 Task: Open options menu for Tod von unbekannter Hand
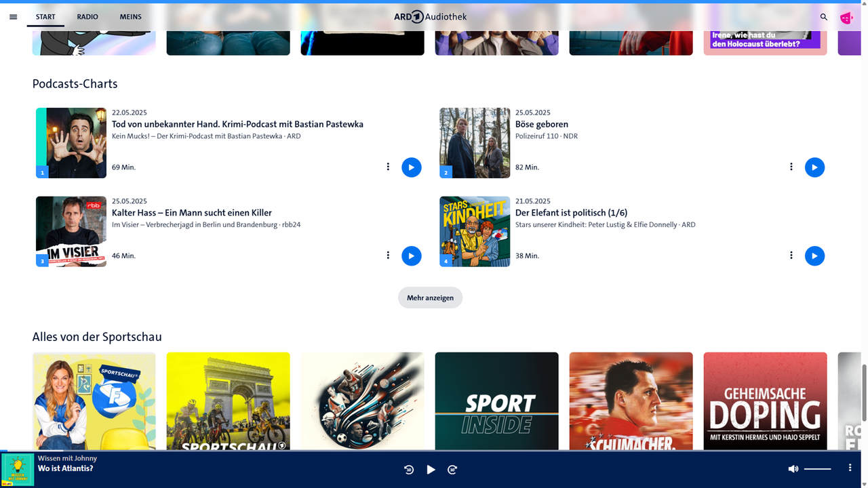pos(388,167)
